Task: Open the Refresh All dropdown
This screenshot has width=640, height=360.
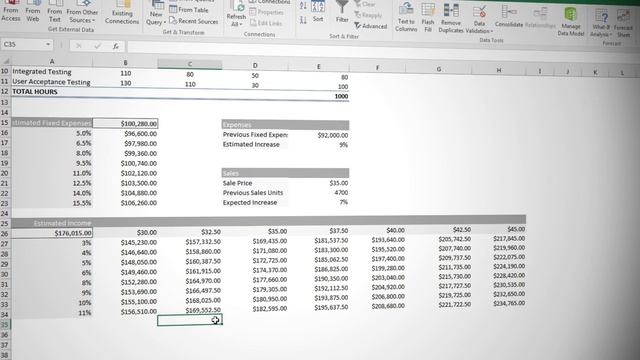Action: click(x=236, y=15)
